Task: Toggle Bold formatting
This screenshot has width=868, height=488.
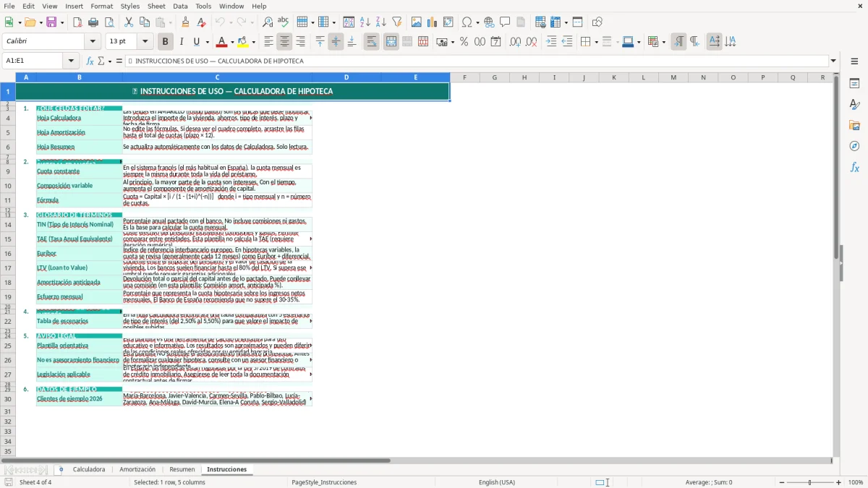Action: (x=165, y=42)
